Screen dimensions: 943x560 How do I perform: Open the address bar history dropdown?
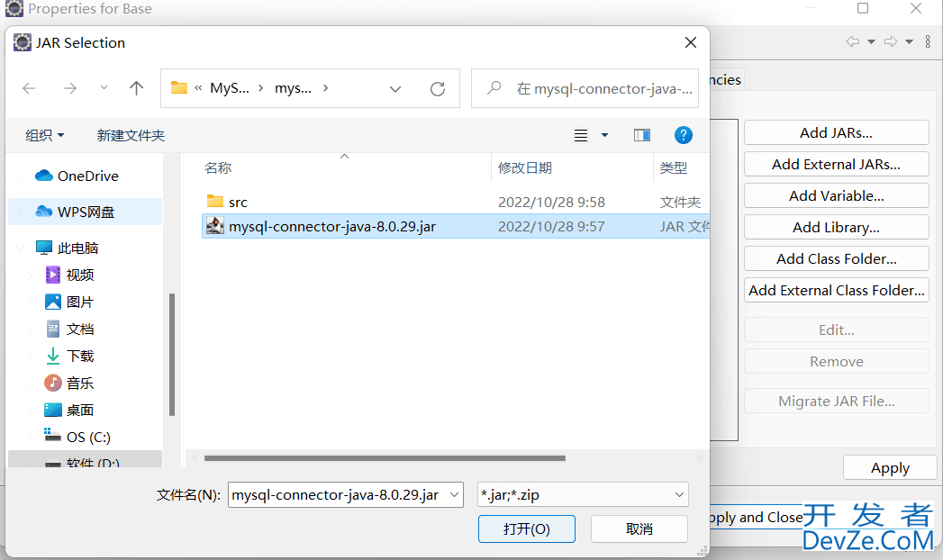pos(395,89)
